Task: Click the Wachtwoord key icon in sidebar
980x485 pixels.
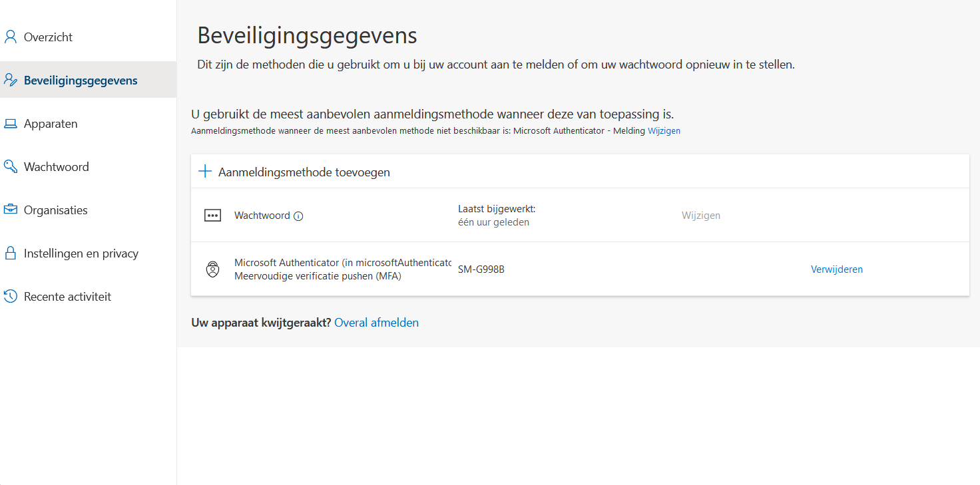Action: point(9,166)
